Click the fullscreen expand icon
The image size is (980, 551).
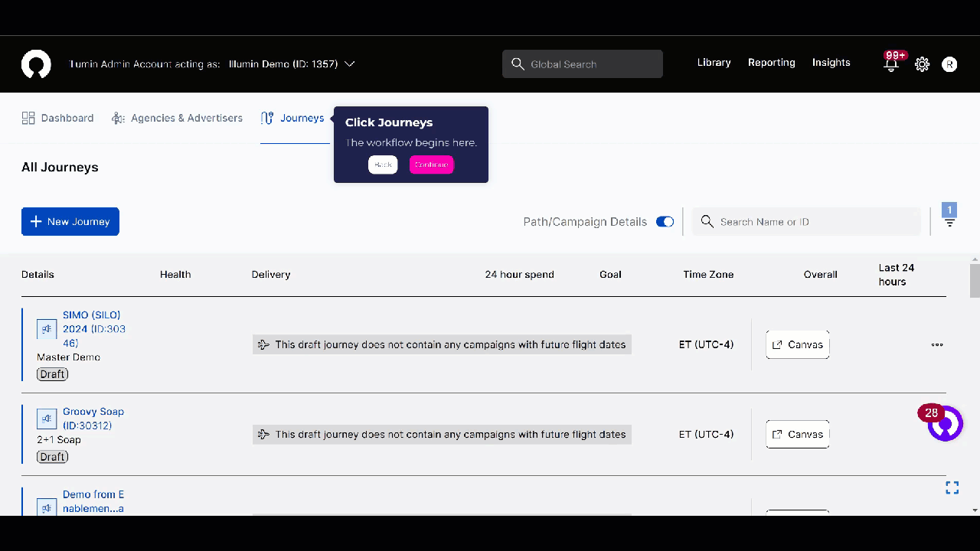pos(952,487)
